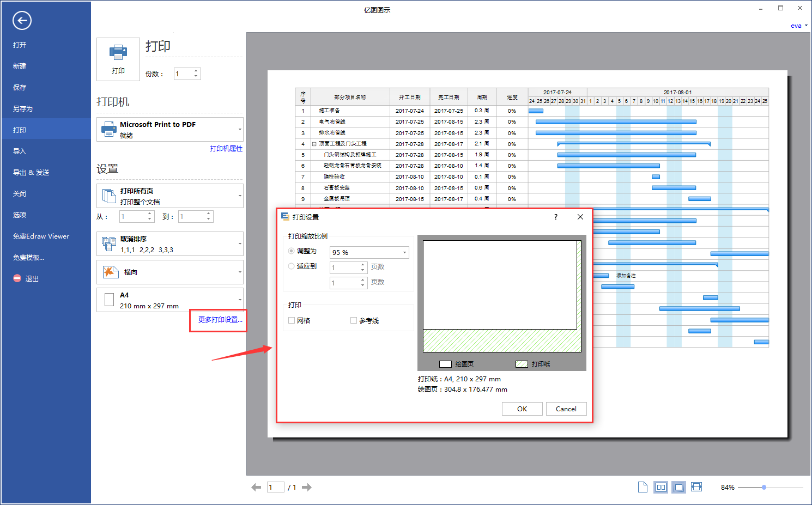Click the large printer Print button
Image resolution: width=812 pixels, height=505 pixels.
[118, 59]
